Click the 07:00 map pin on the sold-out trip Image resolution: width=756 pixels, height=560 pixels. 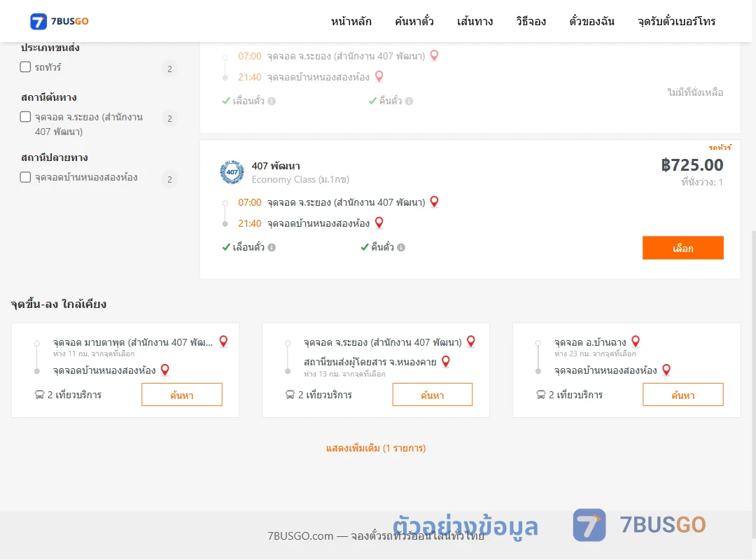tap(434, 55)
